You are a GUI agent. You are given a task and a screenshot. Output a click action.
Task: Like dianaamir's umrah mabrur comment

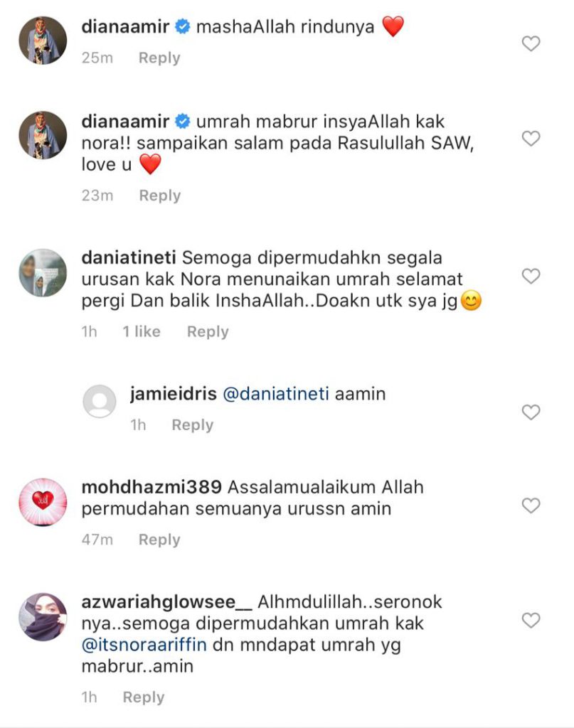[531, 139]
